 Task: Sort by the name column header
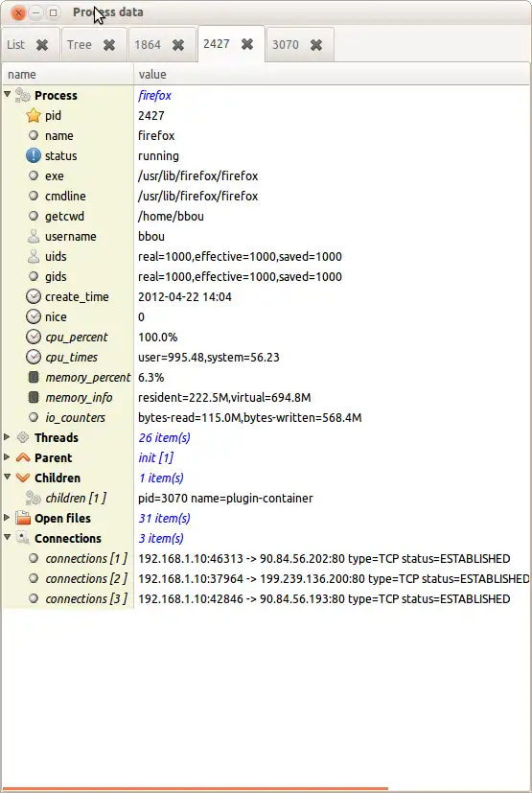pos(68,75)
